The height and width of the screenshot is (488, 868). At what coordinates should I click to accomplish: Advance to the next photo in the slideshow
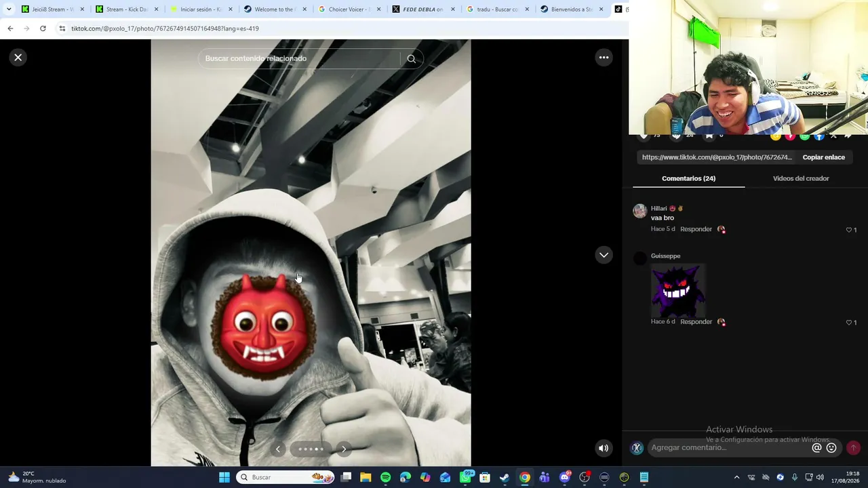click(344, 449)
